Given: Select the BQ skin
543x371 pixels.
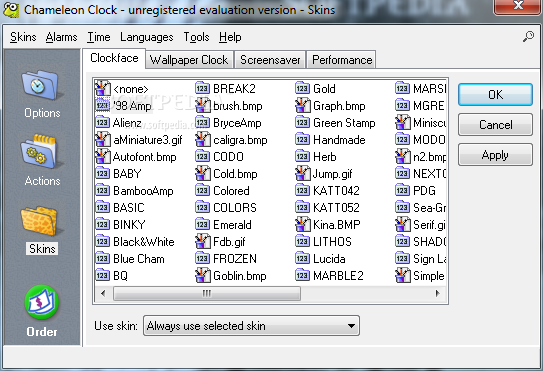Looking at the screenshot, I should point(121,275).
